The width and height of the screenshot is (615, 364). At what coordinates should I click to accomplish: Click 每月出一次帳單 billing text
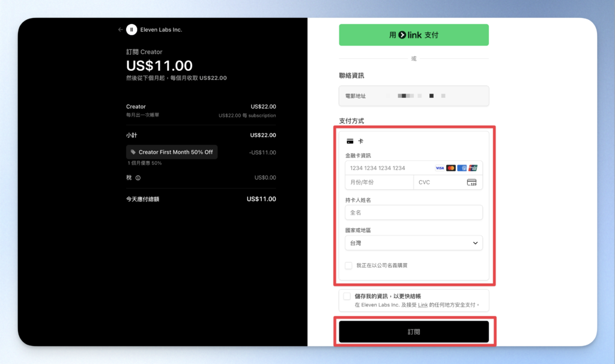tap(143, 115)
